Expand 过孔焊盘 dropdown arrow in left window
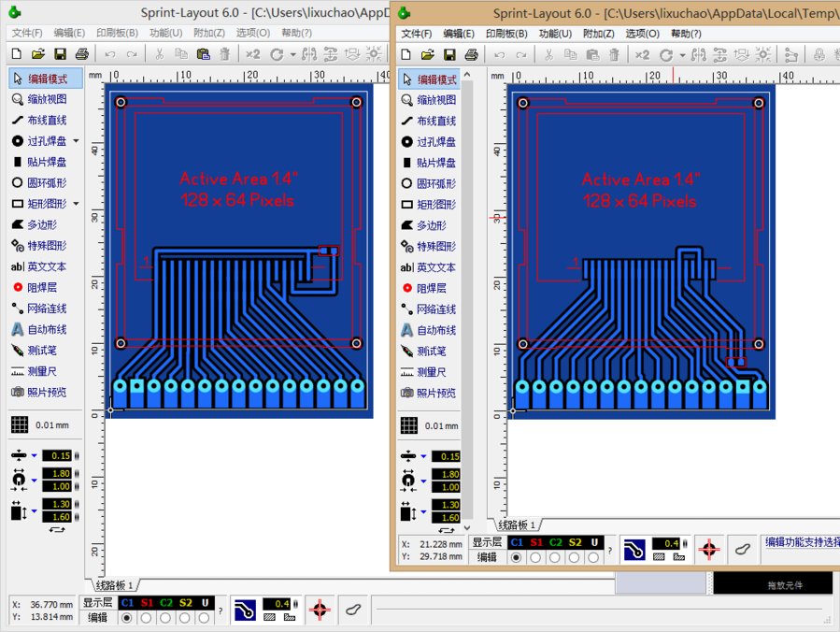The height and width of the screenshot is (632, 840). 76,142
